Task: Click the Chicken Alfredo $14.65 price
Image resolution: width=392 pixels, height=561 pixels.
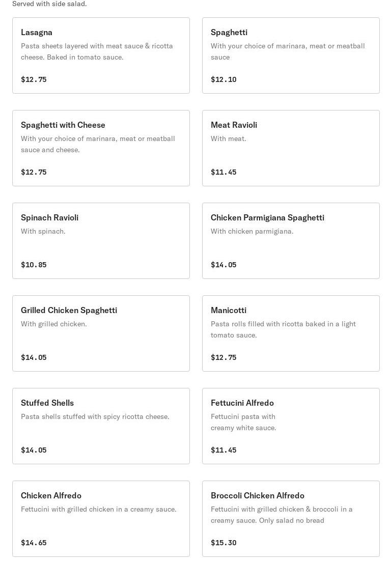Action: [34, 543]
